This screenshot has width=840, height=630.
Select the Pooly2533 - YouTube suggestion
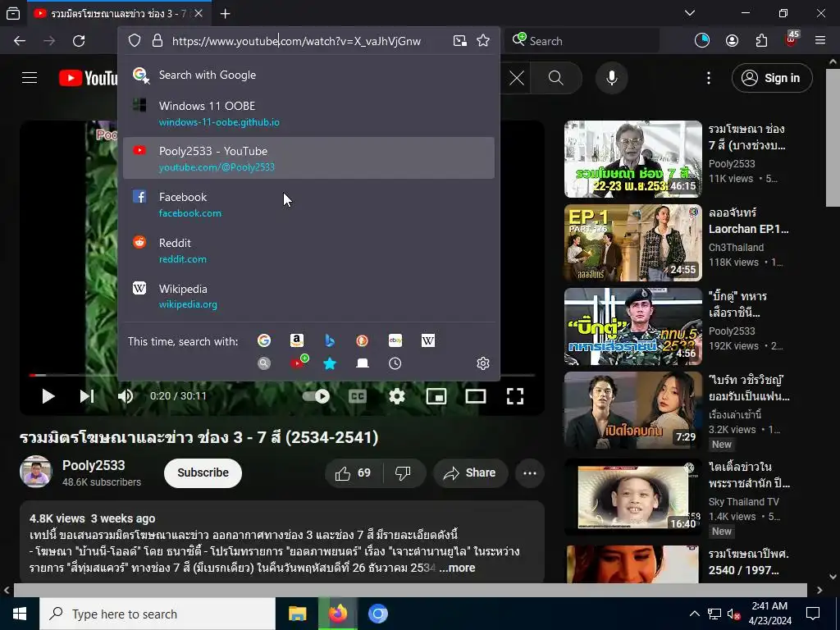(x=308, y=158)
